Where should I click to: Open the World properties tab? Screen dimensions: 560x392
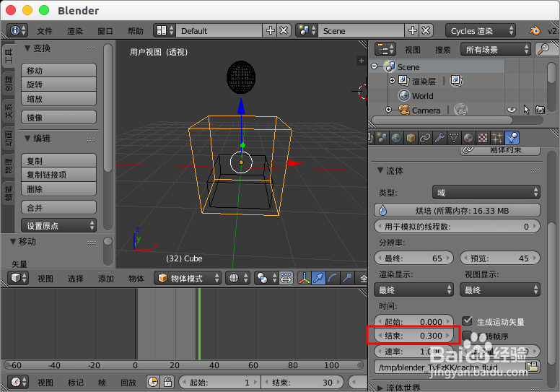point(396,138)
